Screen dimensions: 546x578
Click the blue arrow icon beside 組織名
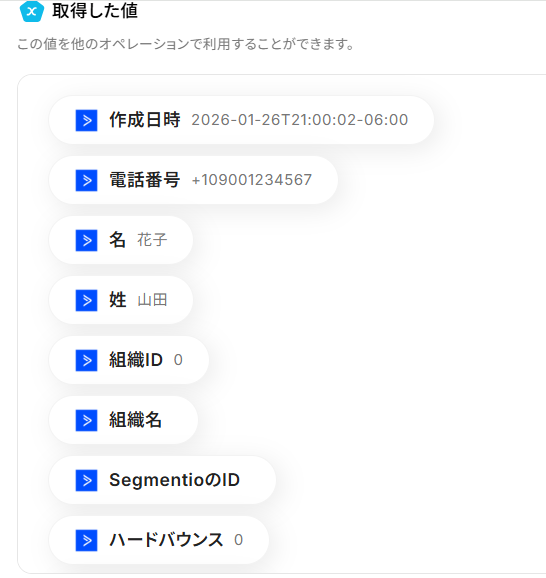86,420
